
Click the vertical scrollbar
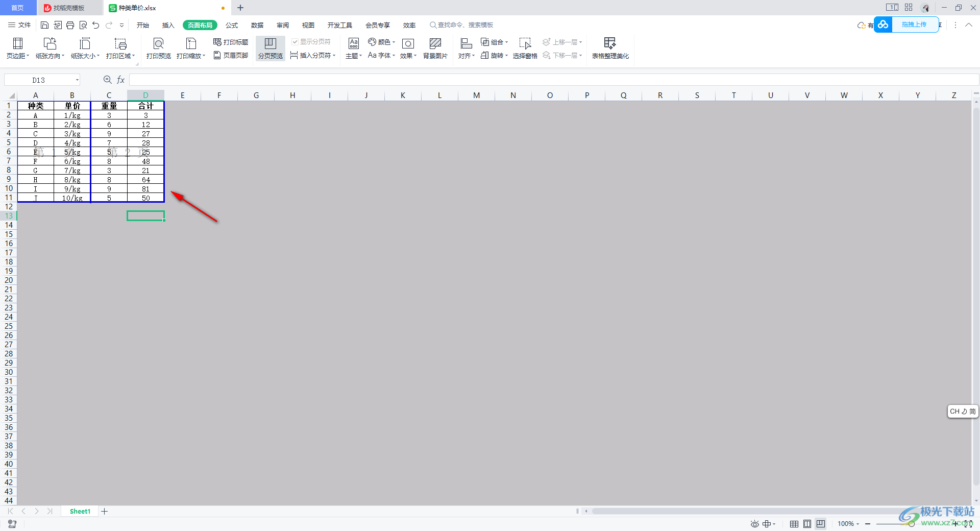[976, 296]
